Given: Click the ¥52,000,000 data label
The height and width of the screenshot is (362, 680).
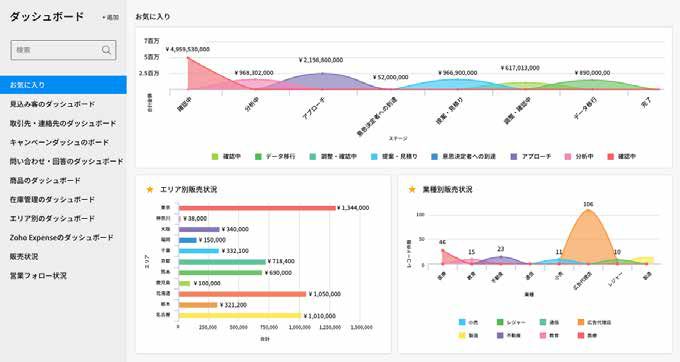Looking at the screenshot, I should (x=390, y=77).
